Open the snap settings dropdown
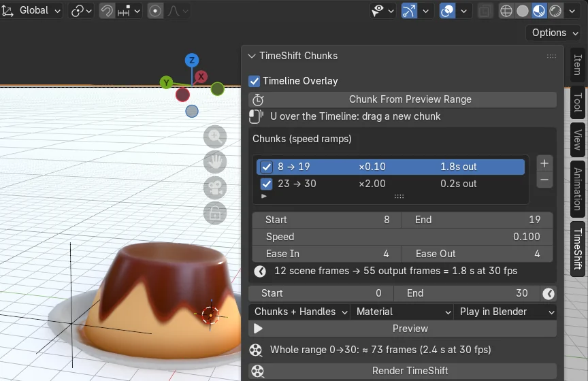The image size is (588, 381). (129, 11)
